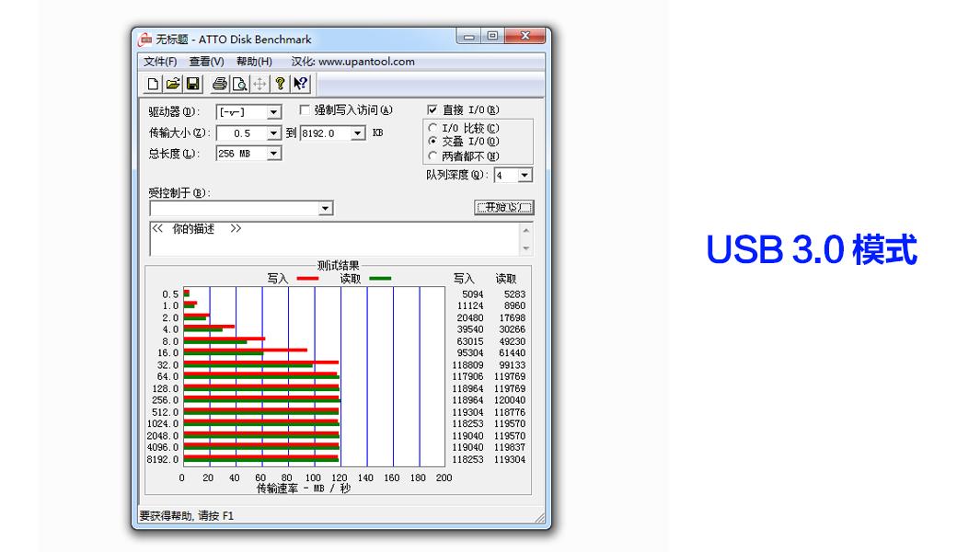Minimize the ATTO Disk Benchmark window
This screenshot has width=980, height=552.
click(468, 36)
